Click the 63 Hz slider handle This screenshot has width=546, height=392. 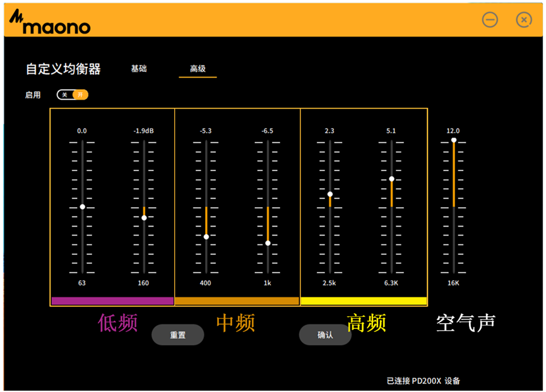click(82, 207)
